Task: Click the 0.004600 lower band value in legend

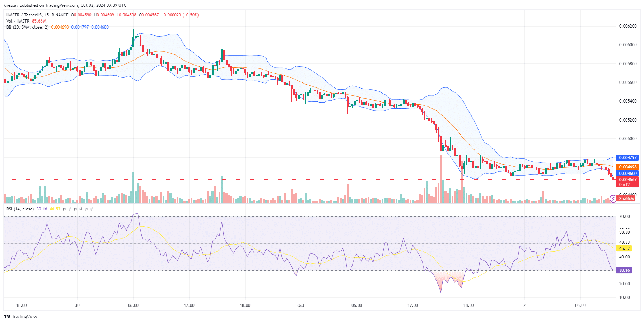Action: coord(100,27)
